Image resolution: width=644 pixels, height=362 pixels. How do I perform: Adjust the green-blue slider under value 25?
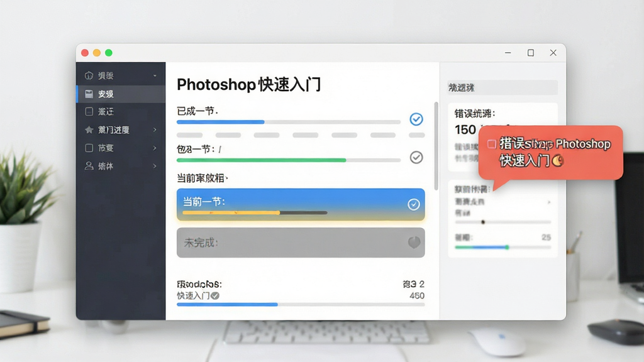pos(502,247)
